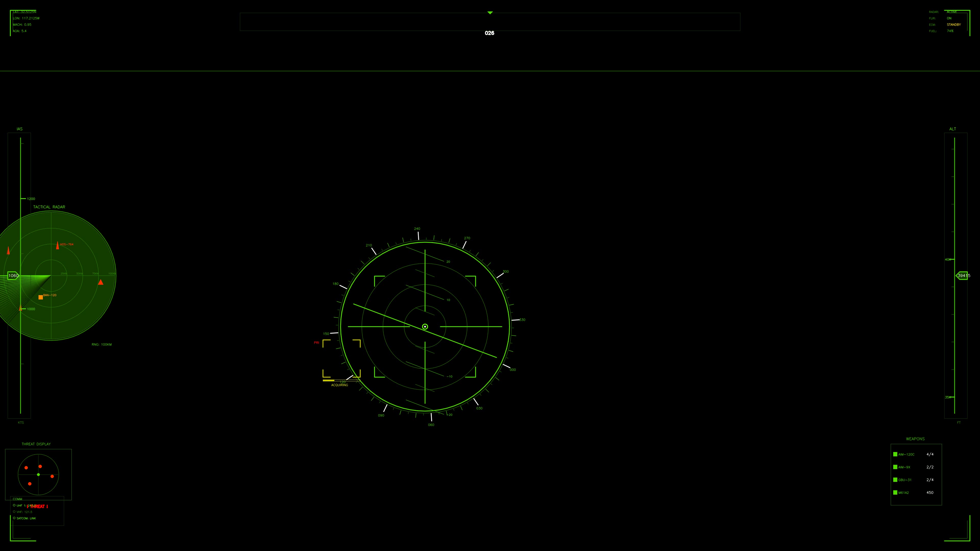Switch to the VHF 121.5 channel
The width and height of the screenshot is (980, 551).
pyautogui.click(x=23, y=512)
